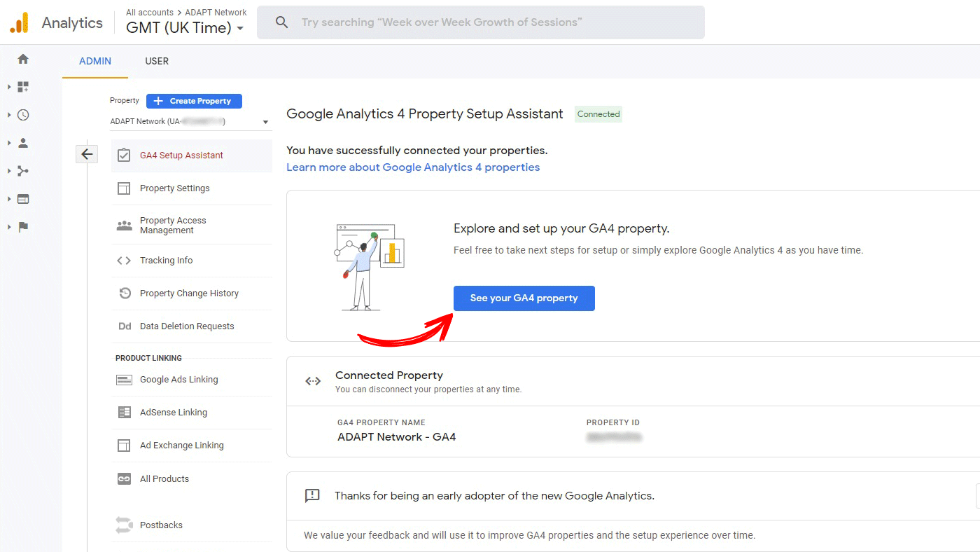Open the Customization dashboard icon

coord(23,87)
